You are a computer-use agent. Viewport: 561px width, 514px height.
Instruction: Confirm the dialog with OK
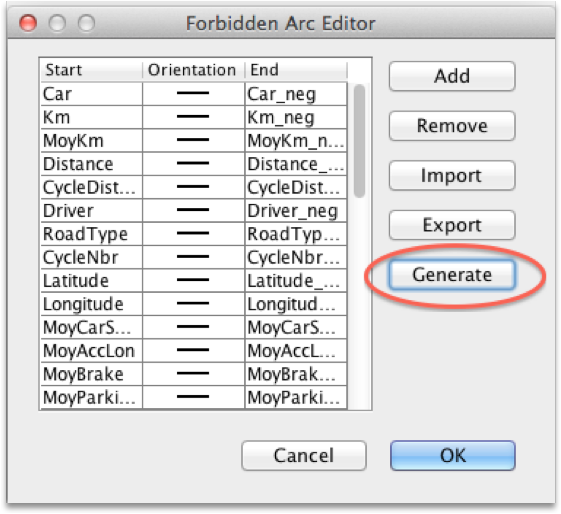click(x=453, y=455)
